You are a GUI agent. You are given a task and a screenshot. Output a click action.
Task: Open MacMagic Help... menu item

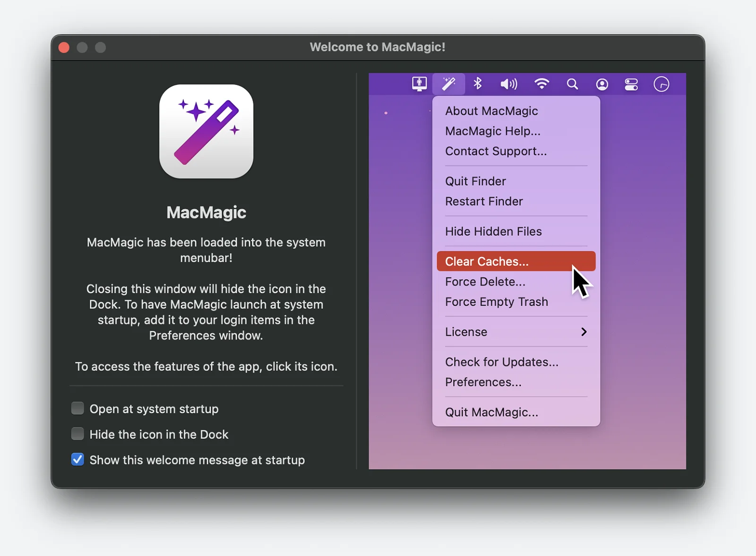(516, 131)
